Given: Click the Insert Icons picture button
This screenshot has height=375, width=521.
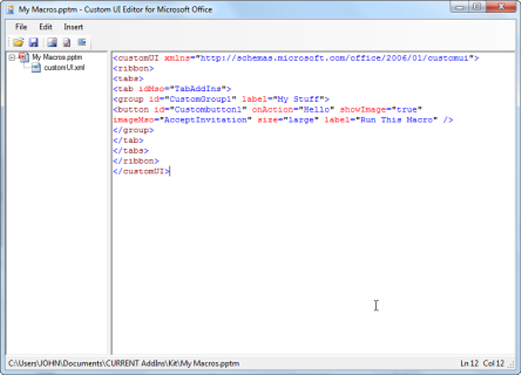Looking at the screenshot, I should tap(52, 42).
